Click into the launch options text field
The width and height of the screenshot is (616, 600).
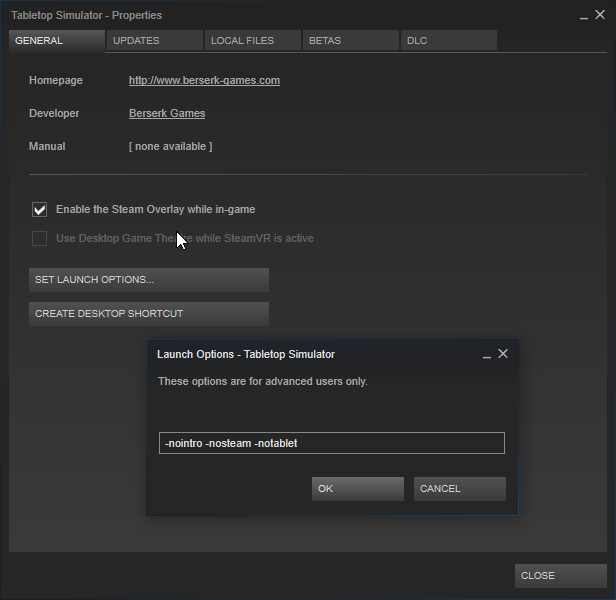click(x=332, y=443)
